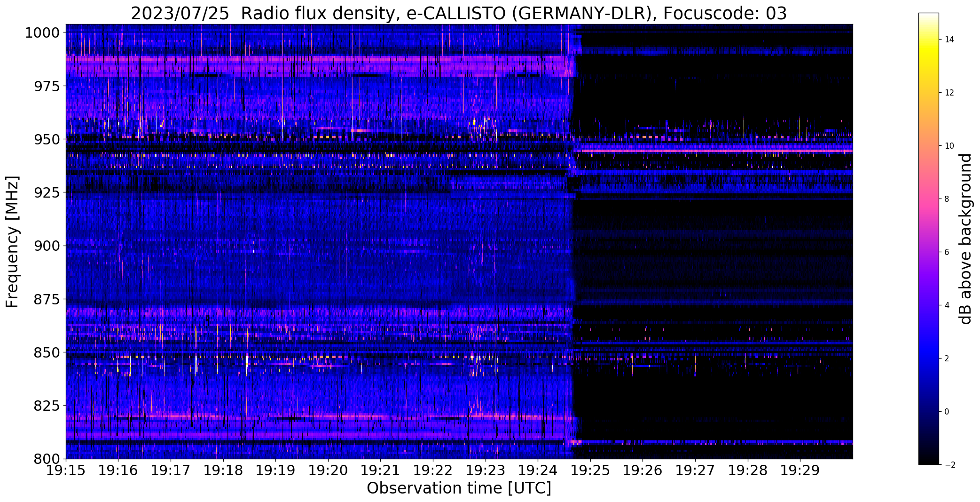Click the 800 frequency tick label
Screen dimensions: 980x502
pyautogui.click(x=47, y=458)
